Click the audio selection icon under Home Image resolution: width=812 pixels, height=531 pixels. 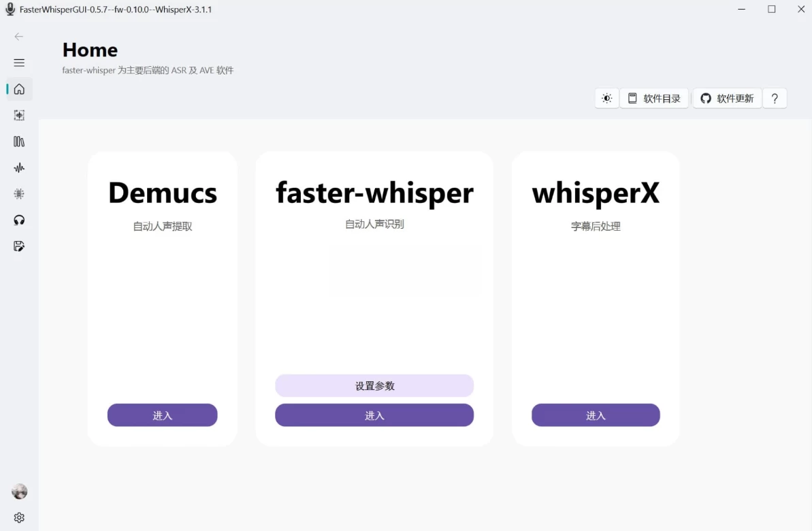click(19, 116)
